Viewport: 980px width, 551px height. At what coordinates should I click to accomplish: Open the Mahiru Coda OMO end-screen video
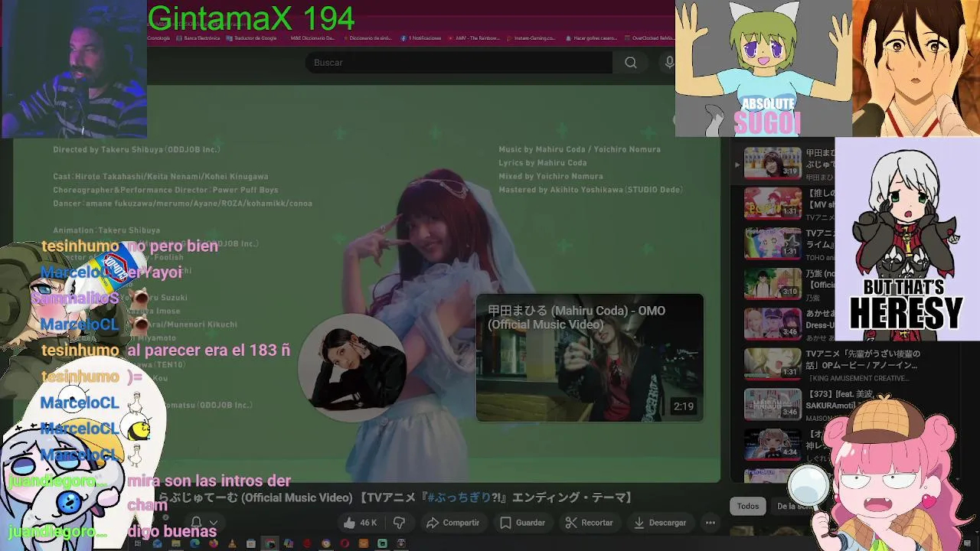(x=590, y=357)
